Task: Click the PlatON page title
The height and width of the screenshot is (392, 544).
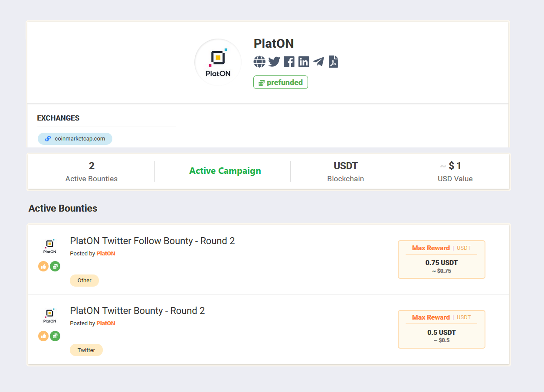Action: pos(274,43)
